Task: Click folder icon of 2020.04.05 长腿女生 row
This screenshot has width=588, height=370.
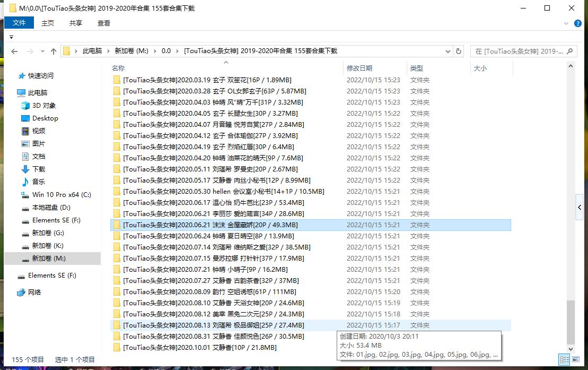Action: 117,113
